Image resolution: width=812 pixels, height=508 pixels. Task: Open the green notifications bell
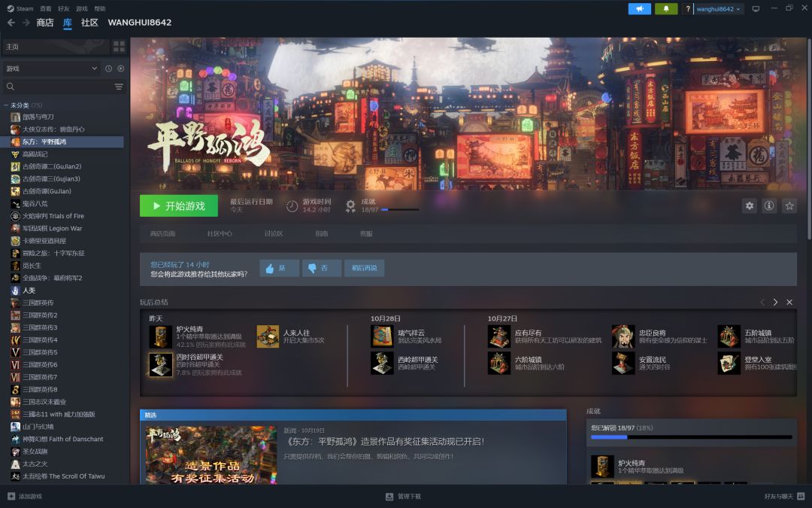point(666,9)
